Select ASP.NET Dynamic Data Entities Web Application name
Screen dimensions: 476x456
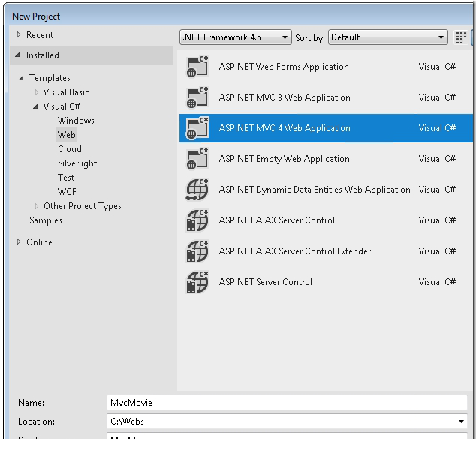click(x=315, y=190)
